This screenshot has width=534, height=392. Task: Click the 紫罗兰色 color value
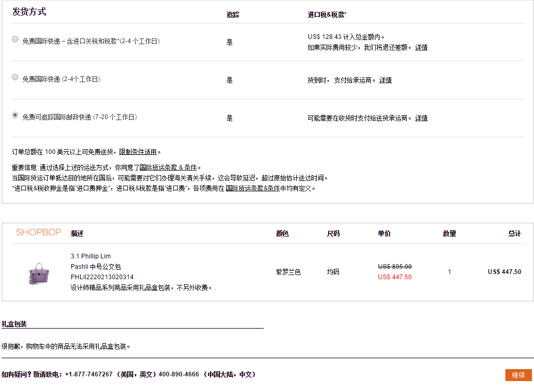[x=288, y=272]
